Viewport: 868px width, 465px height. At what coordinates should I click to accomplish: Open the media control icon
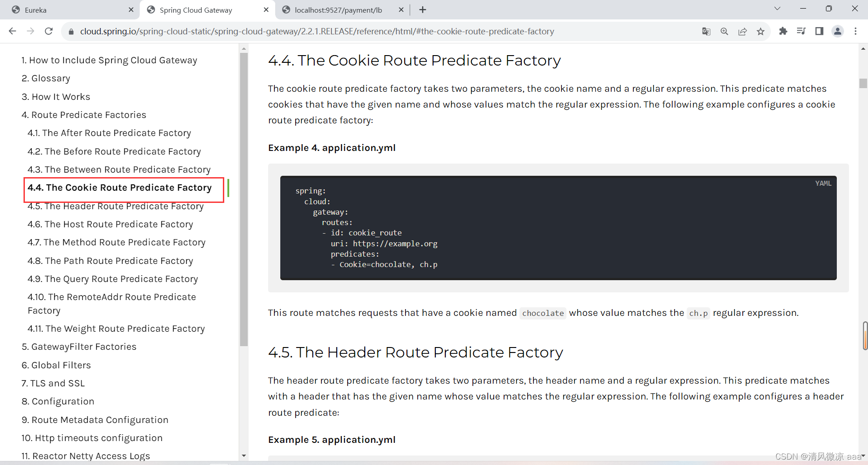pyautogui.click(x=801, y=31)
